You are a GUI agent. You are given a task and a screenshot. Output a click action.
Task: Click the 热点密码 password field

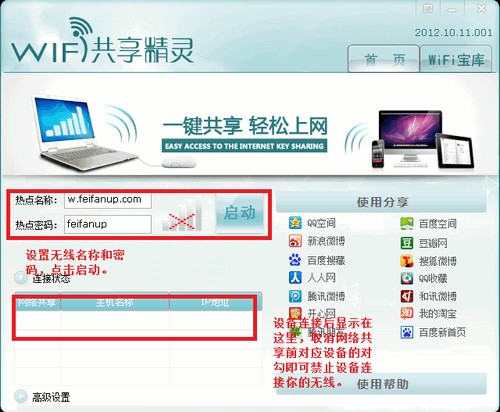pyautogui.click(x=108, y=224)
